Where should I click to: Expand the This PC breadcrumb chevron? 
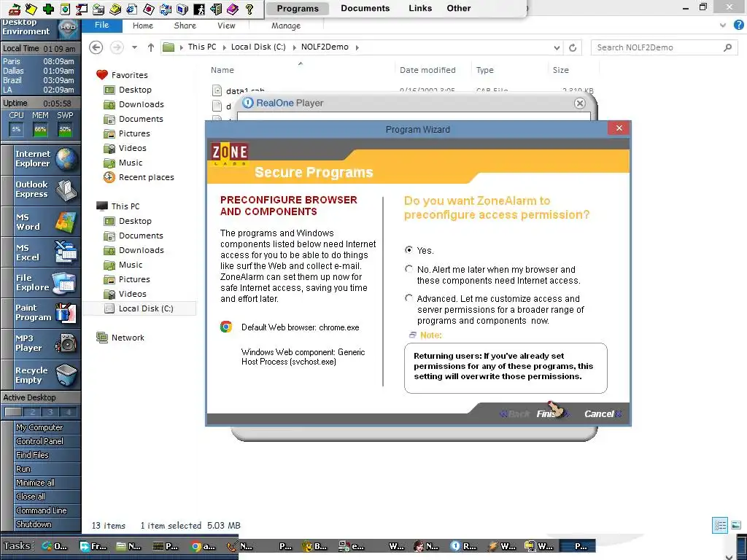(x=224, y=47)
